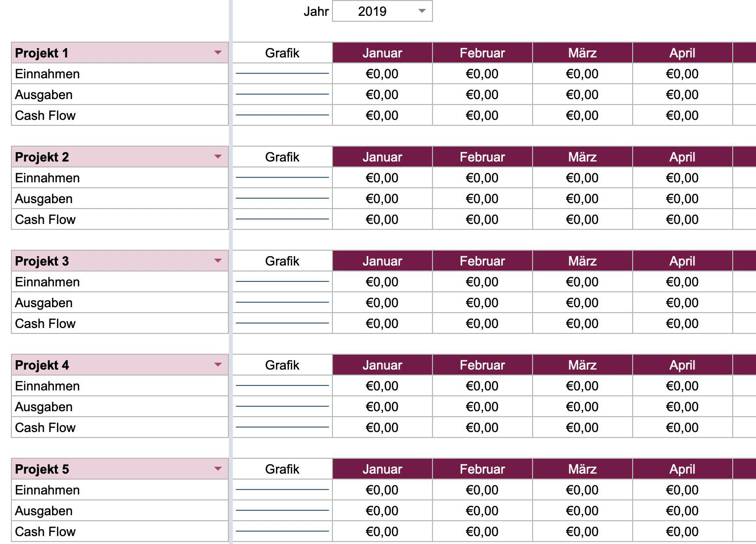Select Projekt 1 Einnahmen sparkline graphic

click(282, 73)
